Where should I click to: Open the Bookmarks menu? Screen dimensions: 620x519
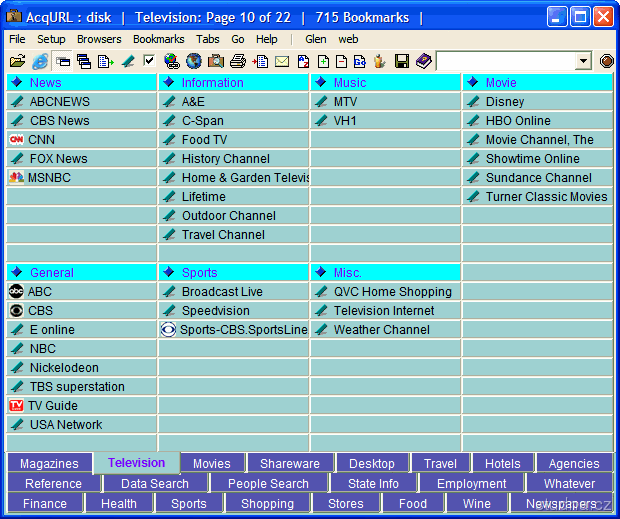click(158, 39)
